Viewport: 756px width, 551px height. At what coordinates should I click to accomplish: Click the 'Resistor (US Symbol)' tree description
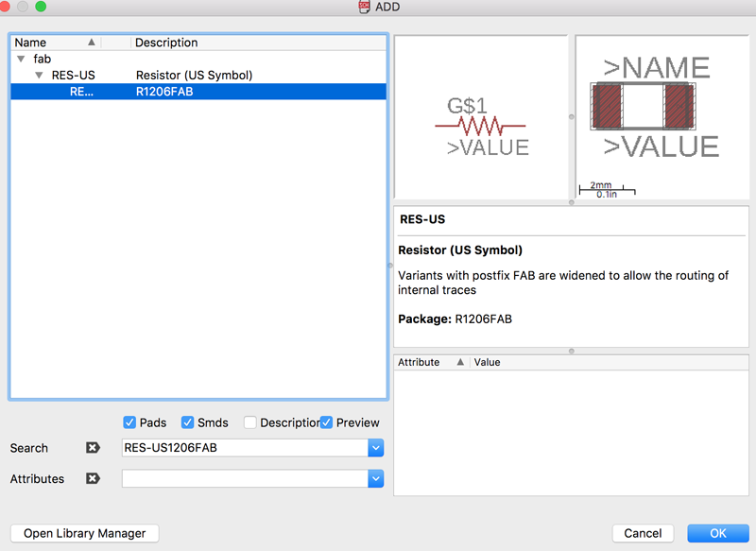(195, 76)
